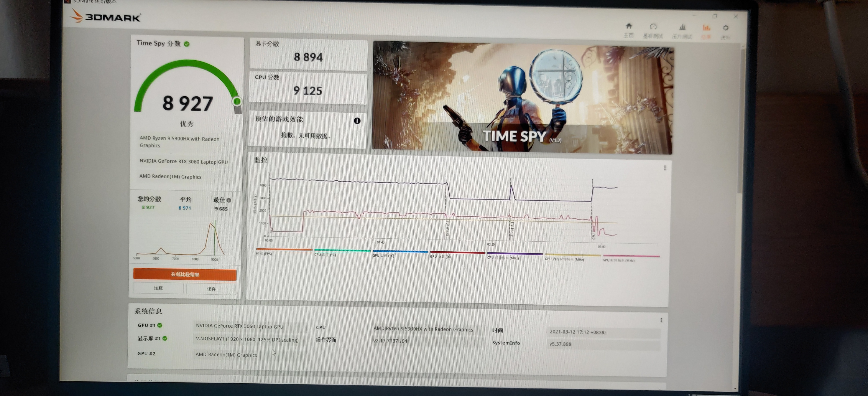Click the 最佳 score value 9 685
The width and height of the screenshot is (868, 396).
pos(221,209)
